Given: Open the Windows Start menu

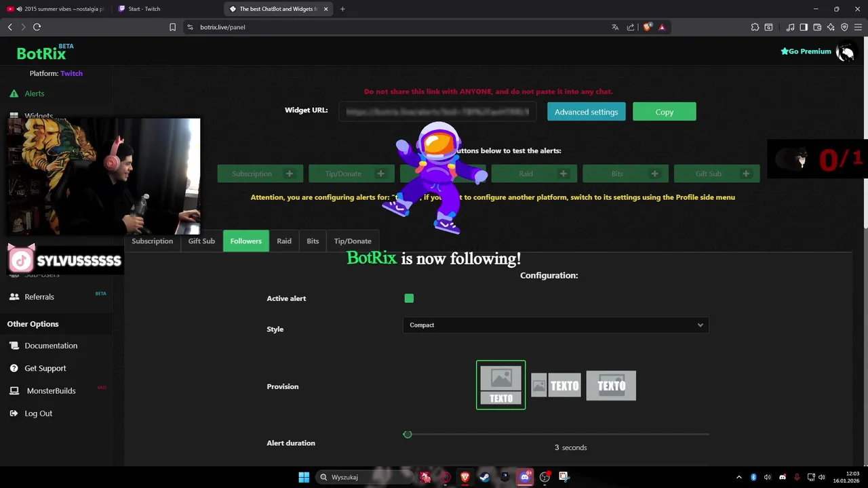Looking at the screenshot, I should 304,477.
